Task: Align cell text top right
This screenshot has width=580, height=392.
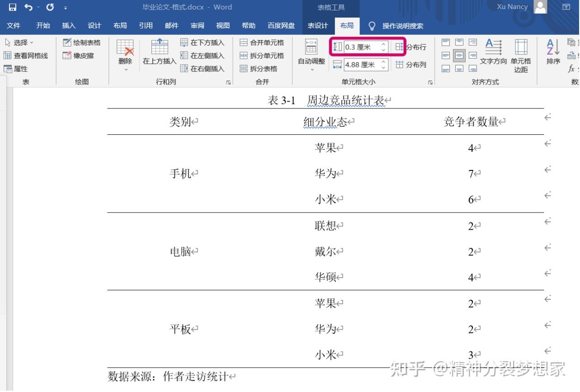Action: [473, 43]
